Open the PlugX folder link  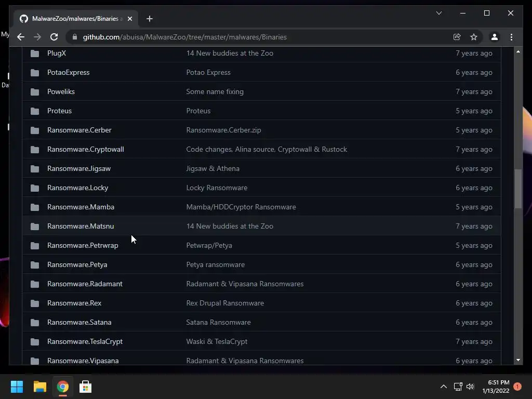point(57,54)
